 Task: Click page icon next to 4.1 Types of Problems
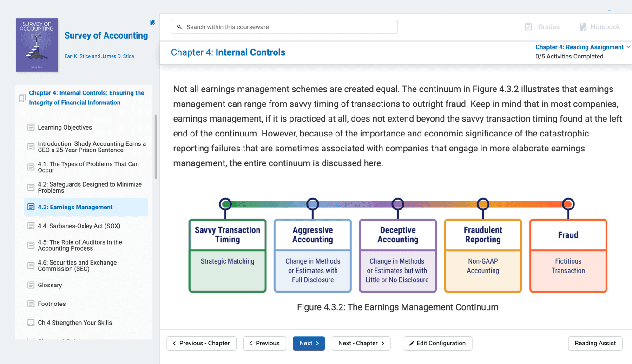click(31, 167)
